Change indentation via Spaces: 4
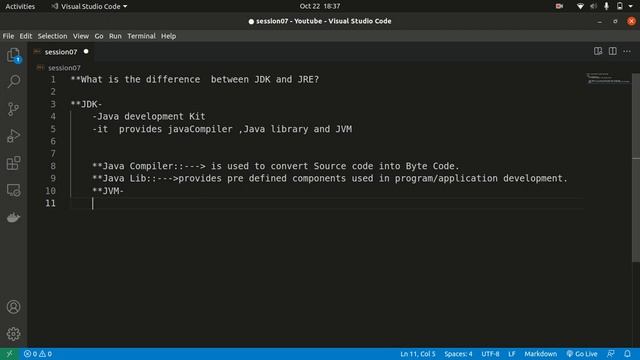 458,354
